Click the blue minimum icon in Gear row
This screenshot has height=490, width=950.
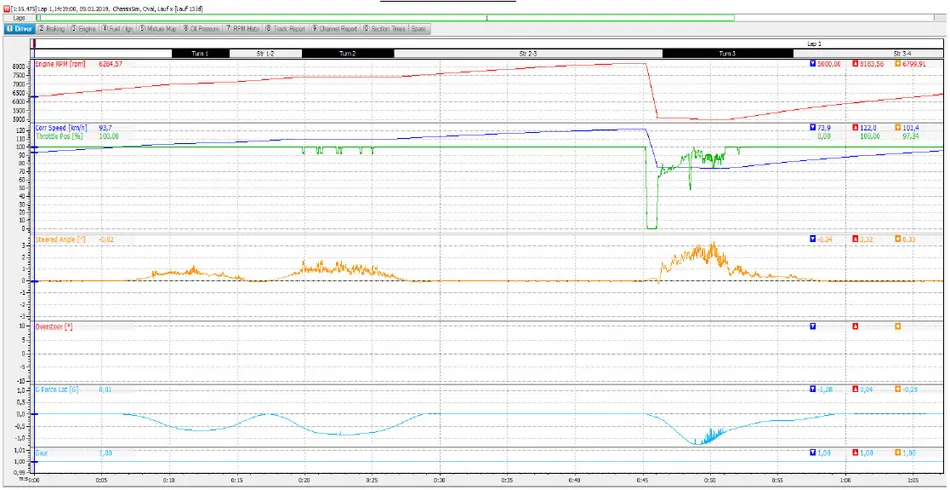(x=812, y=453)
